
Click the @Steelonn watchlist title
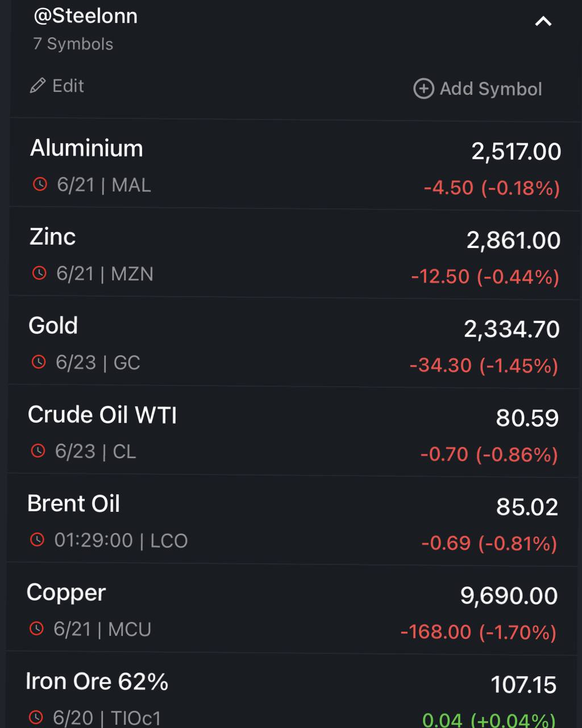[x=85, y=16]
